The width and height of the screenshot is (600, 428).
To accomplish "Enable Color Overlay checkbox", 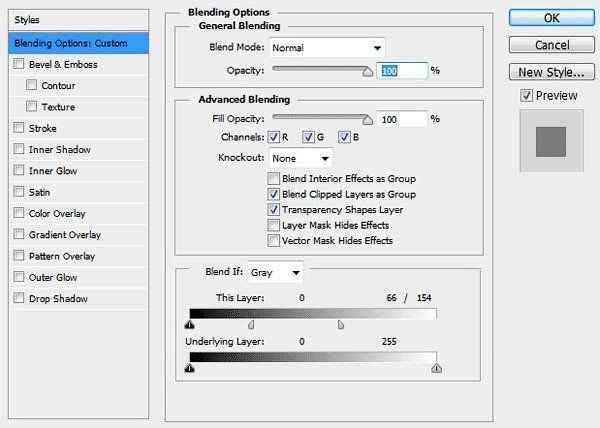I will point(19,213).
